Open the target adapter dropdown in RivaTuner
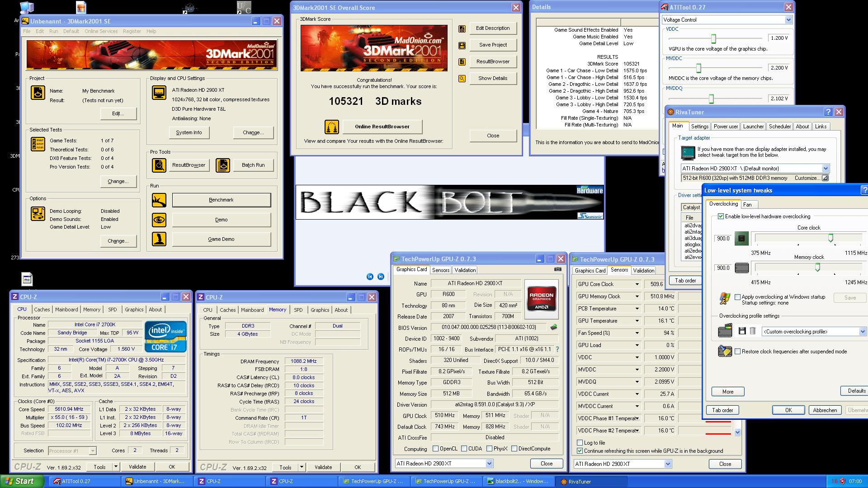This screenshot has height=488, width=868. [825, 169]
